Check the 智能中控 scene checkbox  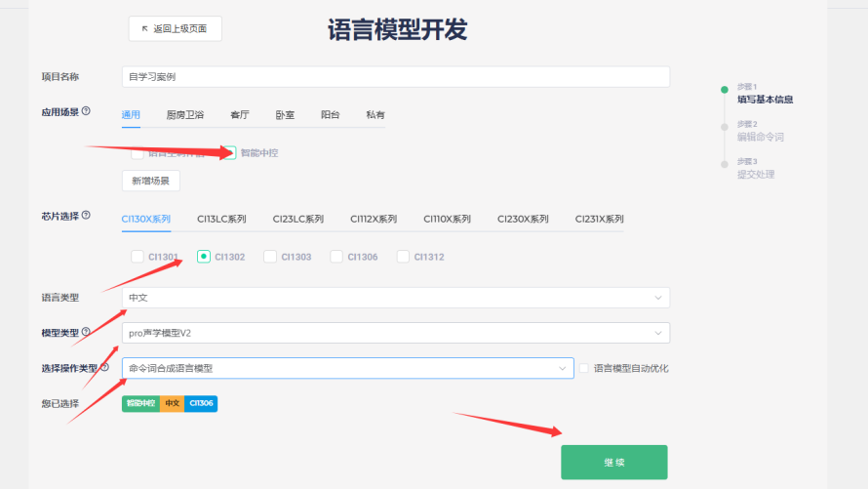click(229, 153)
